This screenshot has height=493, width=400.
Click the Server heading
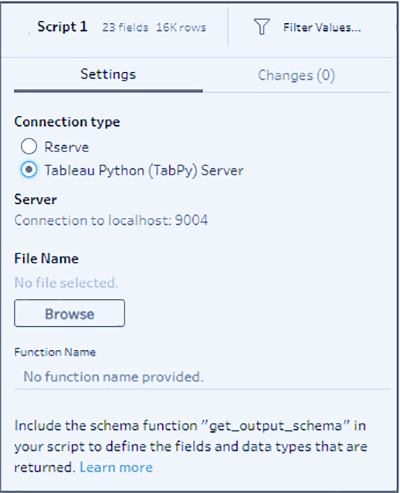tap(35, 199)
